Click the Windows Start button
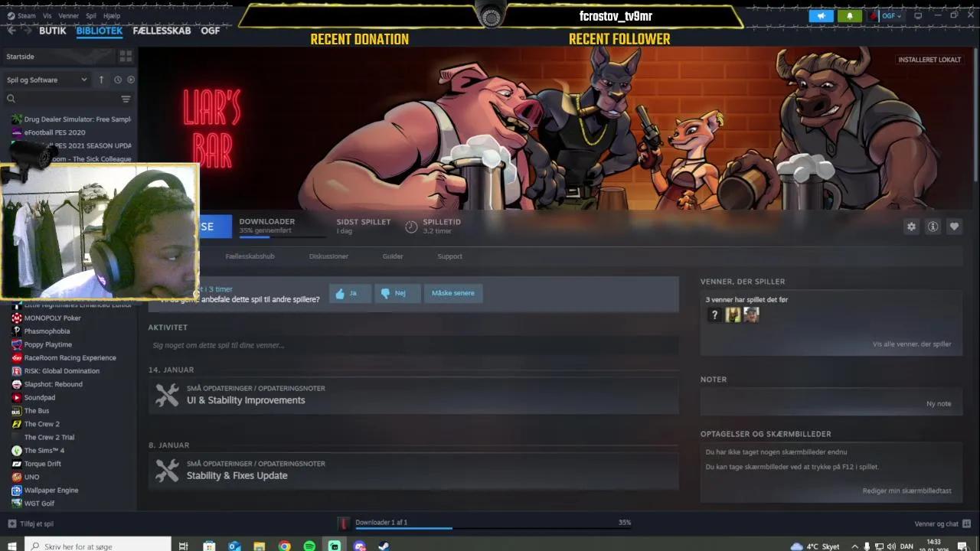The image size is (980, 551). click(x=11, y=546)
